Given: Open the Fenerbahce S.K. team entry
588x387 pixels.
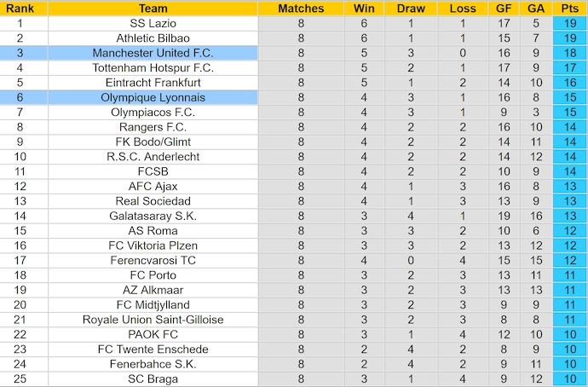Looking at the screenshot, I should click(x=153, y=364).
